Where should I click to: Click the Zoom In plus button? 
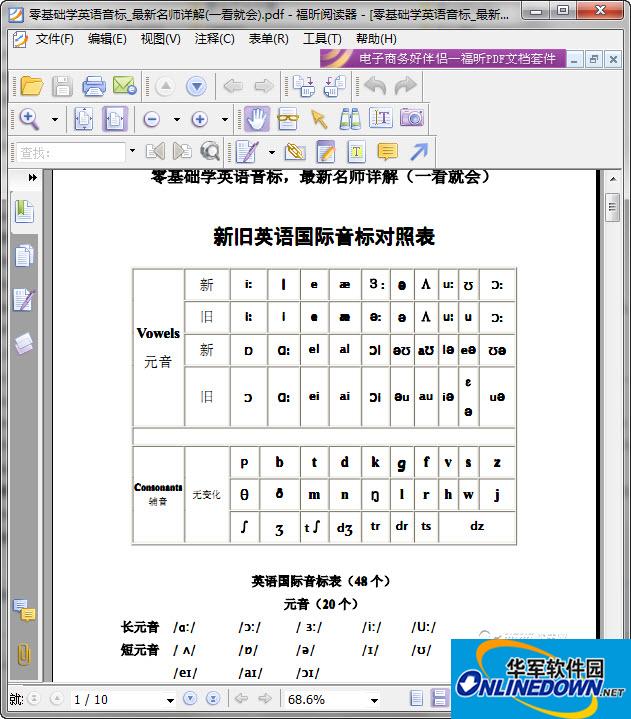coord(199,120)
